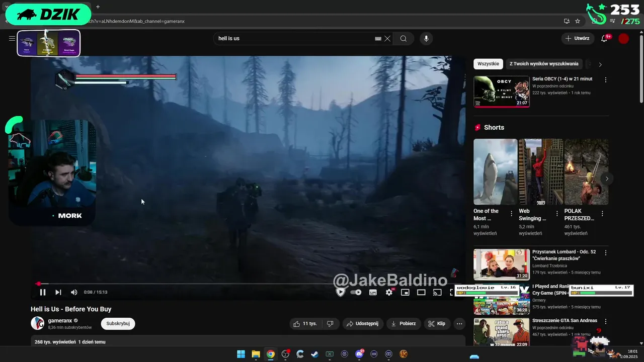Skip to next video
The height and width of the screenshot is (362, 644).
click(x=58, y=292)
